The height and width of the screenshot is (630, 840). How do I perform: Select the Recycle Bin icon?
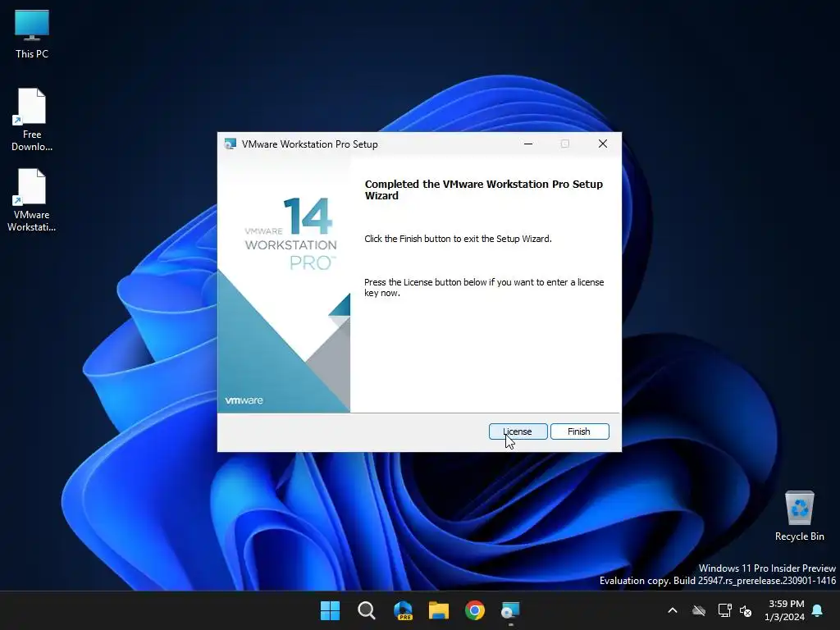pos(799,515)
